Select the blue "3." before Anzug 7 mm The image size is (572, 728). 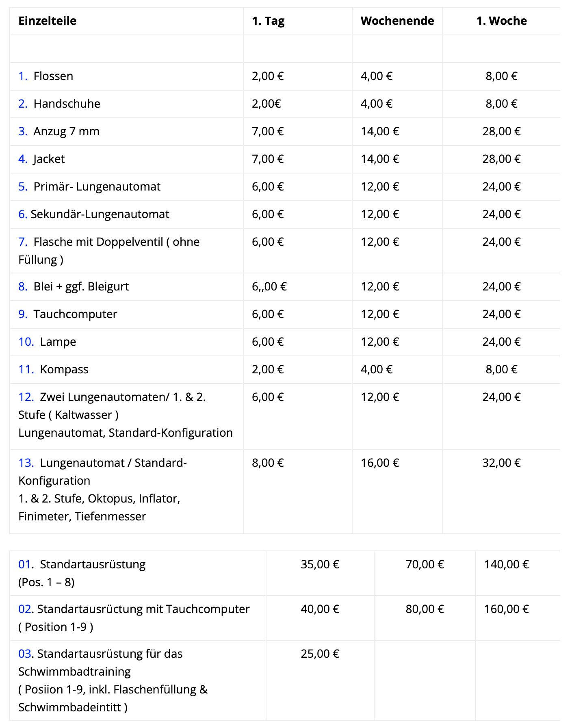click(23, 132)
